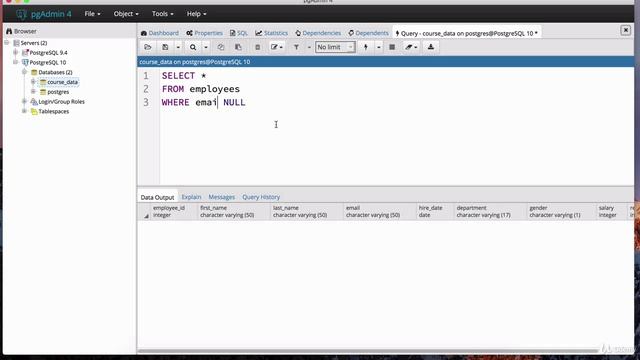This screenshot has height=360, width=640.
Task: Open the Object menu
Action: (x=126, y=14)
